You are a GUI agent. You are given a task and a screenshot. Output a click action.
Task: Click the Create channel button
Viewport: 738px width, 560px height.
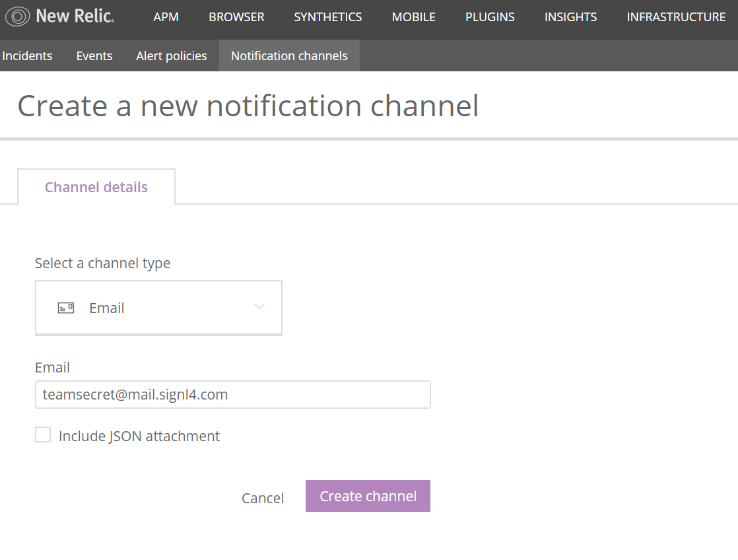[x=368, y=496]
